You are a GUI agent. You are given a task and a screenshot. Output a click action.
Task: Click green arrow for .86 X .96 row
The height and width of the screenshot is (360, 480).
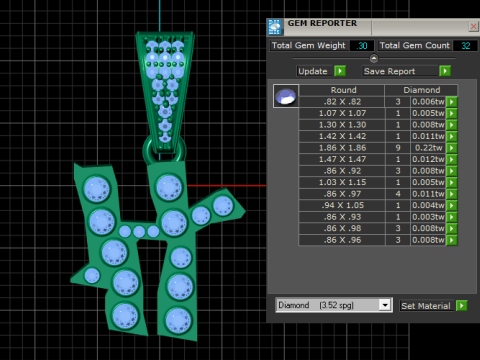(452, 240)
